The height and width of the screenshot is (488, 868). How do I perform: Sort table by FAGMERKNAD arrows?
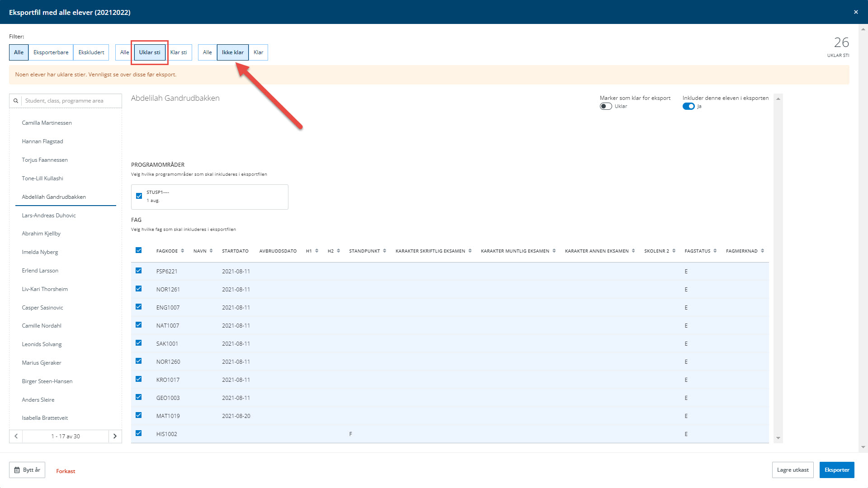[763, 251]
